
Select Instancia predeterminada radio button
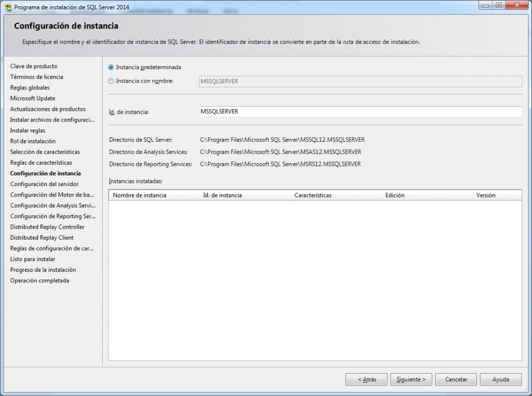tap(111, 67)
